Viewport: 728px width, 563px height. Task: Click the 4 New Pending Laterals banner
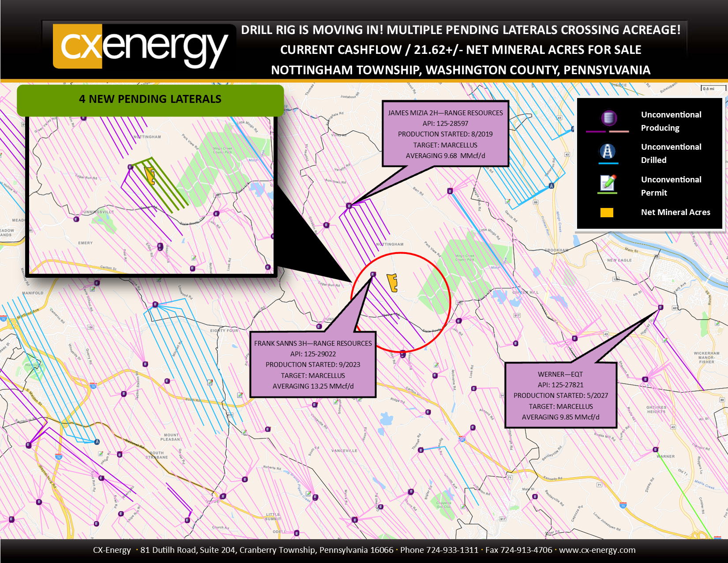(150, 99)
